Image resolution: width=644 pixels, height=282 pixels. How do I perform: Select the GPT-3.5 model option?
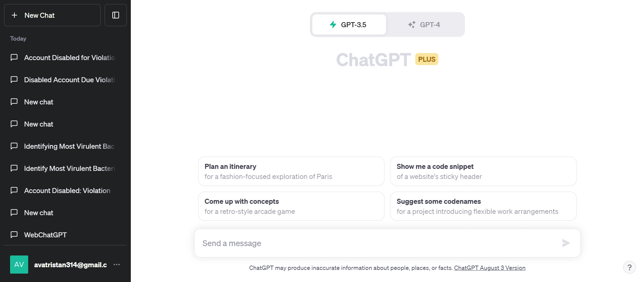(x=349, y=25)
